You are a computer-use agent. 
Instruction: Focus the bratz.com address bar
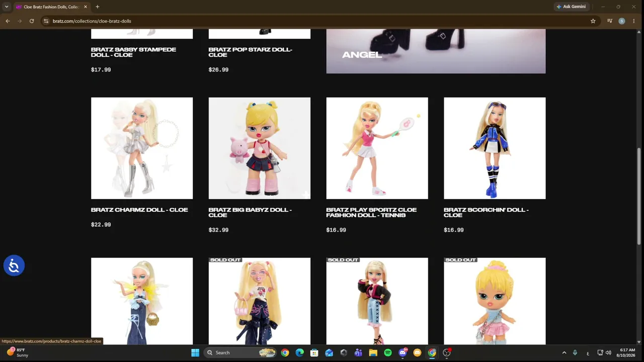tap(317, 21)
